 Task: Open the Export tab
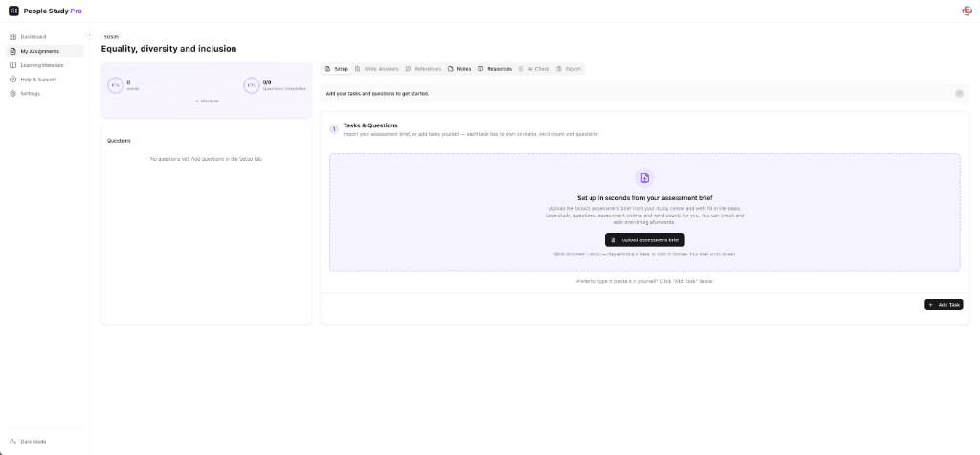point(568,69)
